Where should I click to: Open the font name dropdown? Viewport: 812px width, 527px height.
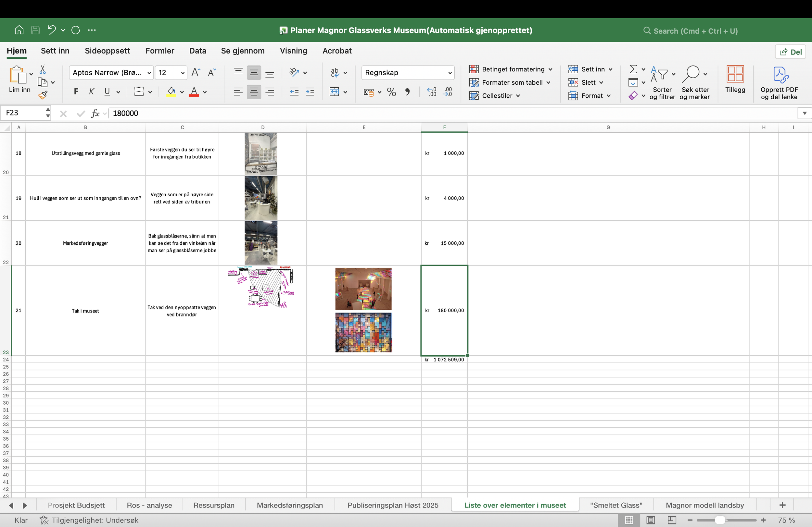click(149, 73)
